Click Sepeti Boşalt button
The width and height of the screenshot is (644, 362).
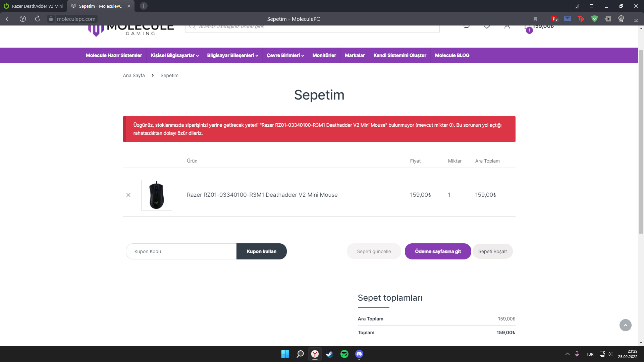click(x=492, y=251)
